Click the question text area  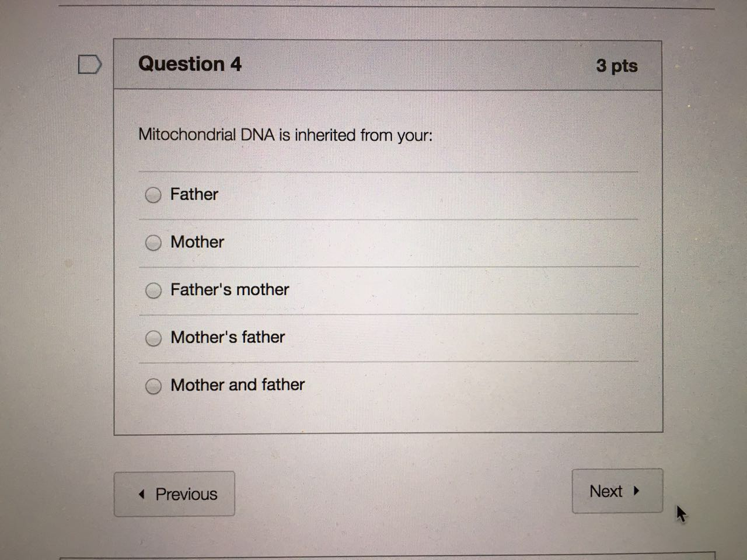pos(285,135)
